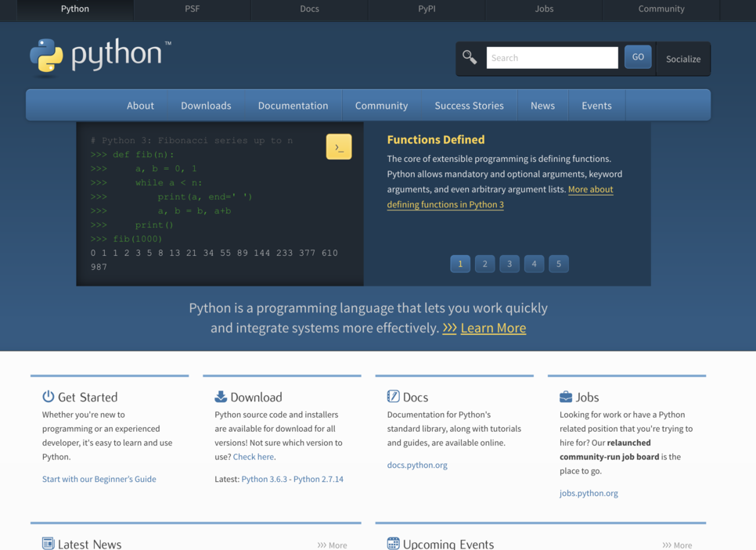756x550 pixels.
Task: Click the Download arrow icon
Action: click(221, 396)
